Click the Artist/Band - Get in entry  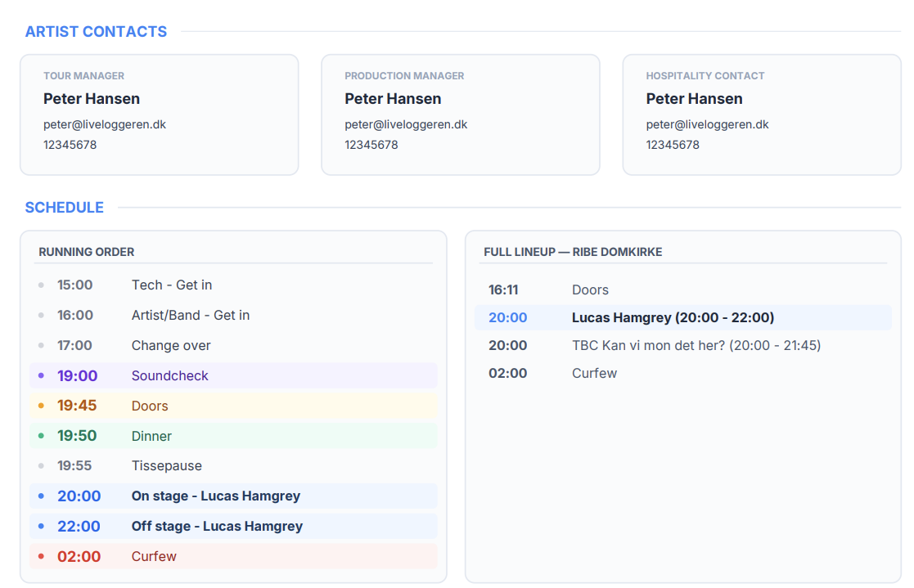(x=190, y=316)
